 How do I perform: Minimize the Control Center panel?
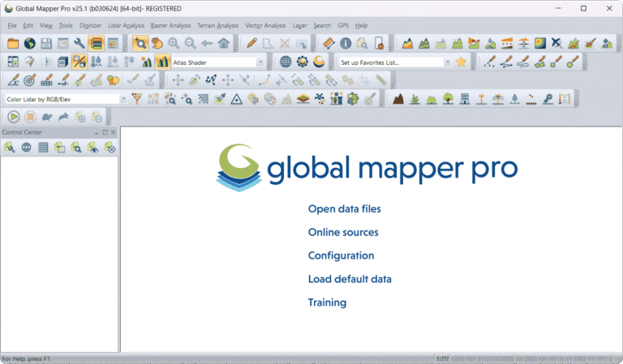coord(97,133)
